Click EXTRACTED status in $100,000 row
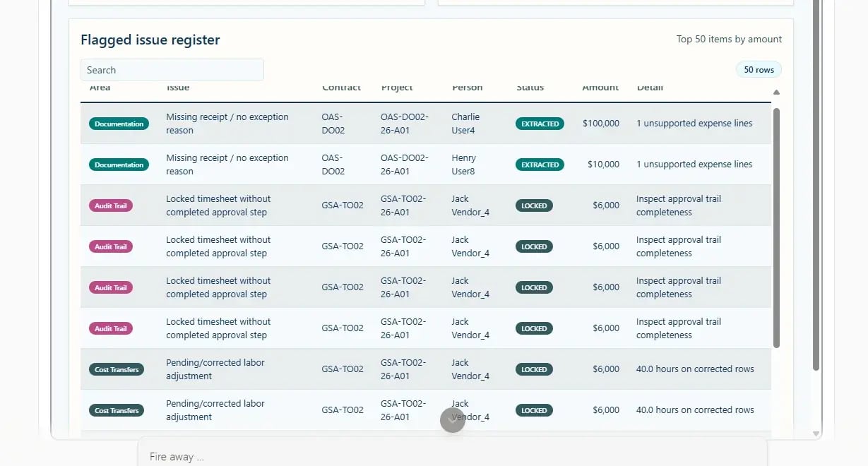The height and width of the screenshot is (466, 868). tap(540, 124)
